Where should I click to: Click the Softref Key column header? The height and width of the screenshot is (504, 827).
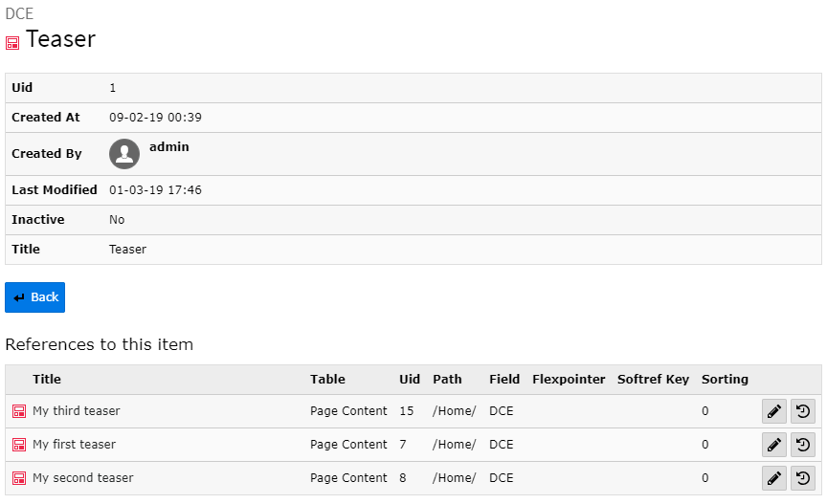tap(653, 380)
